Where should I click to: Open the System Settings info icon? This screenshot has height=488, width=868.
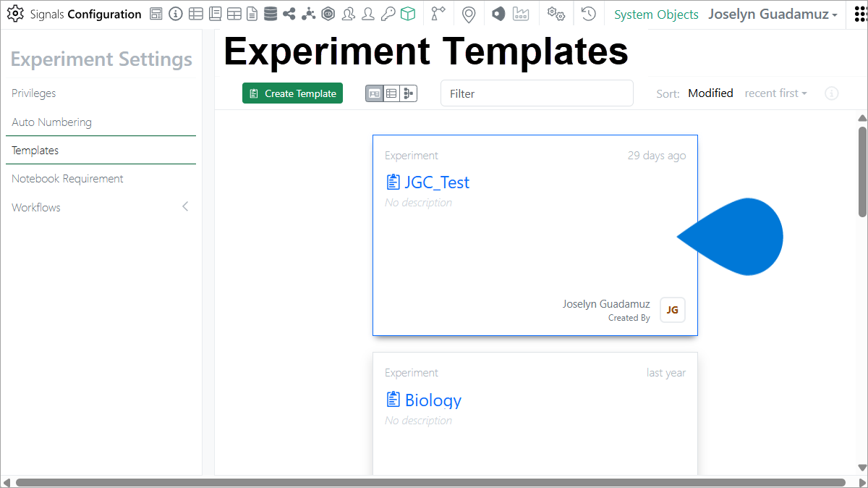point(176,13)
